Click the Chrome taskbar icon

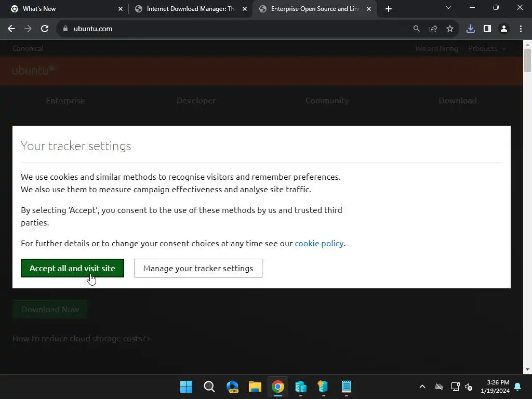[278, 387]
